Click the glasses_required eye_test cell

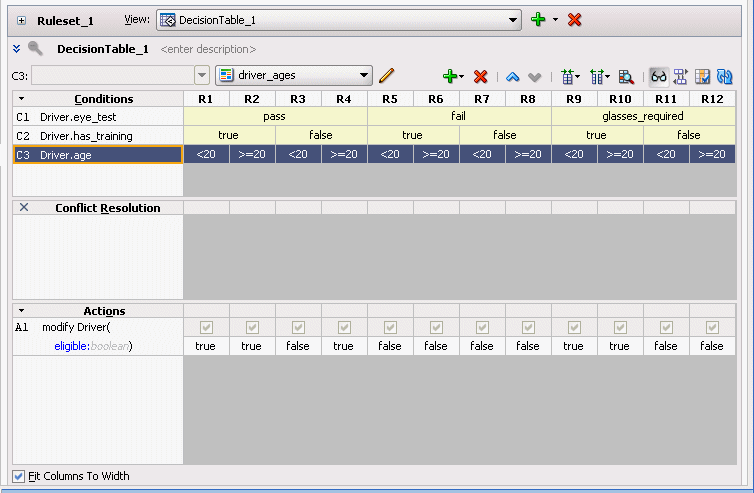[643, 116]
